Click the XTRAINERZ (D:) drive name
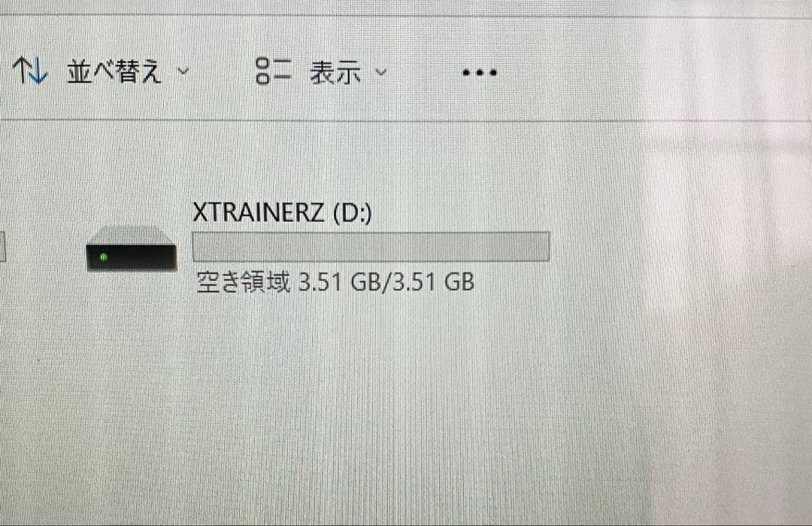 (x=282, y=212)
